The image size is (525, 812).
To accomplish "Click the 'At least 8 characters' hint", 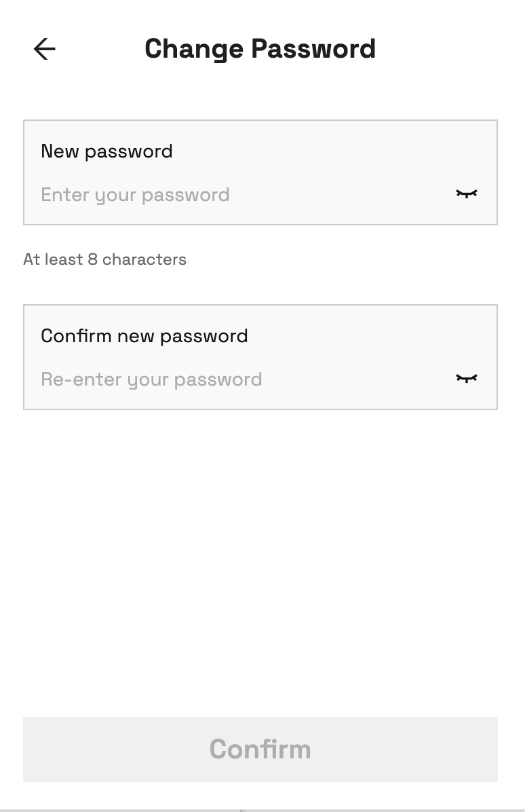I will pyautogui.click(x=104, y=259).
